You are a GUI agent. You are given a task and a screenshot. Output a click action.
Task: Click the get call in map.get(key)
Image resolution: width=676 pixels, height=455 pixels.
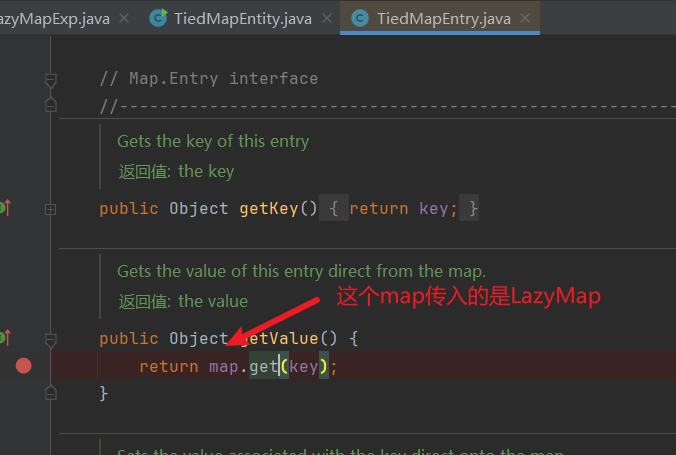(263, 367)
